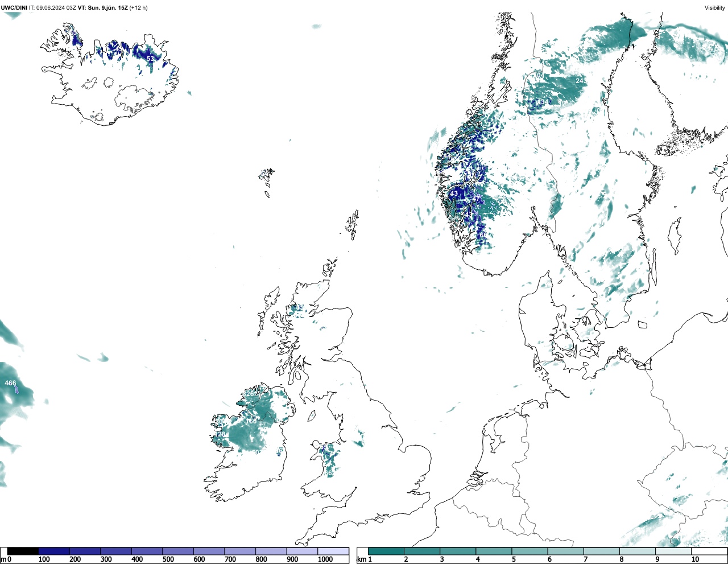Viewport: 728px width, 564px height.
Task: Click the '300' tick label on meter scale
Action: click(106, 559)
